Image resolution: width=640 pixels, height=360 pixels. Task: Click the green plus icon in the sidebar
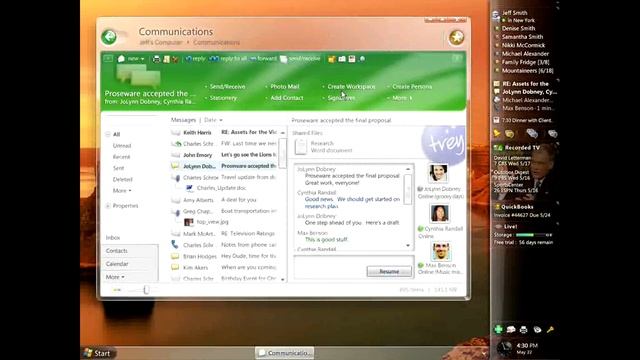point(498,329)
